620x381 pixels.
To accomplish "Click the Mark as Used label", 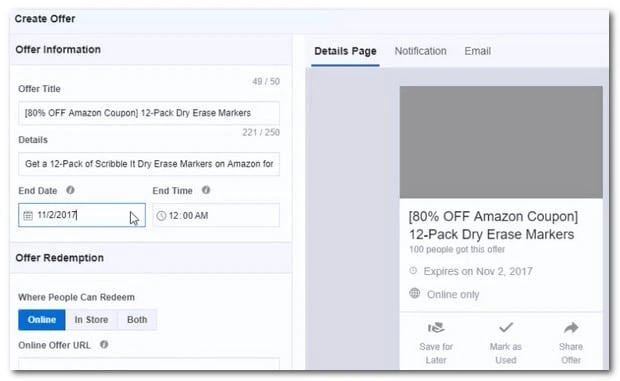I will click(x=506, y=353).
